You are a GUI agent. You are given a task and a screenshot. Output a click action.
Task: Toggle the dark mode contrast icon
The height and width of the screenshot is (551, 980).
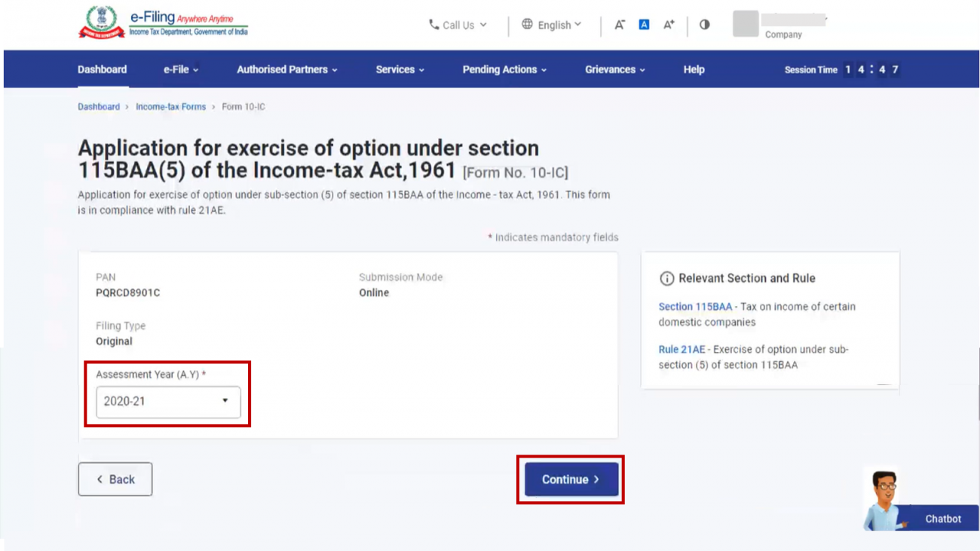[703, 24]
